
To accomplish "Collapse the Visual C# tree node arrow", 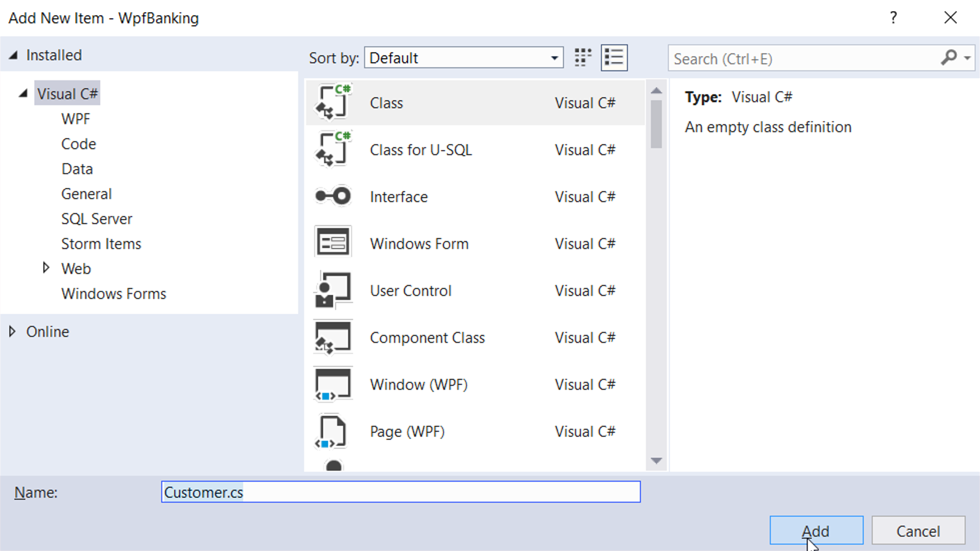I will (23, 94).
